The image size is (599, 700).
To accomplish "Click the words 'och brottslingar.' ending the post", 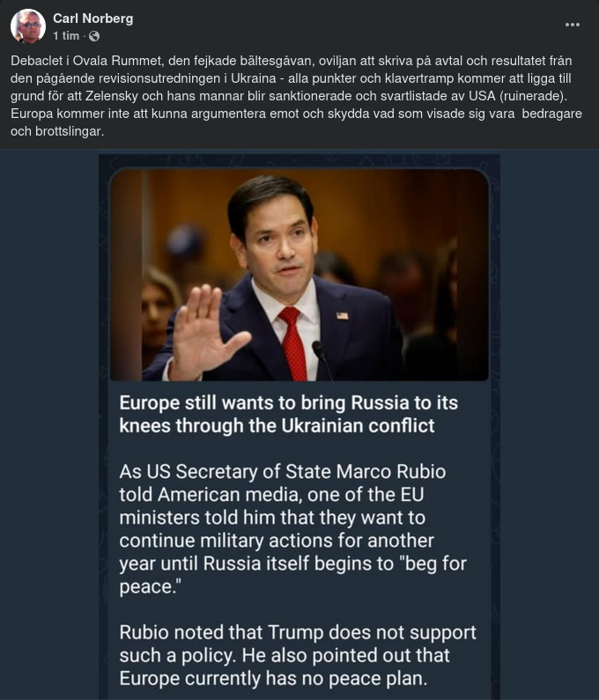I will [x=57, y=131].
